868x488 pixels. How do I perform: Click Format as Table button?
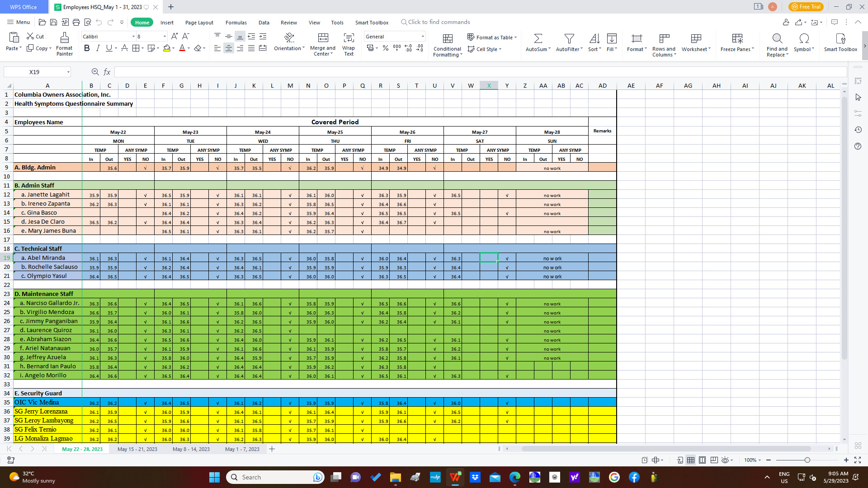492,38
